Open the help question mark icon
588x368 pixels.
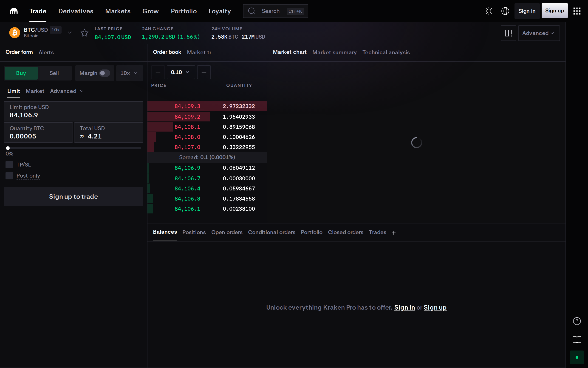(577, 321)
